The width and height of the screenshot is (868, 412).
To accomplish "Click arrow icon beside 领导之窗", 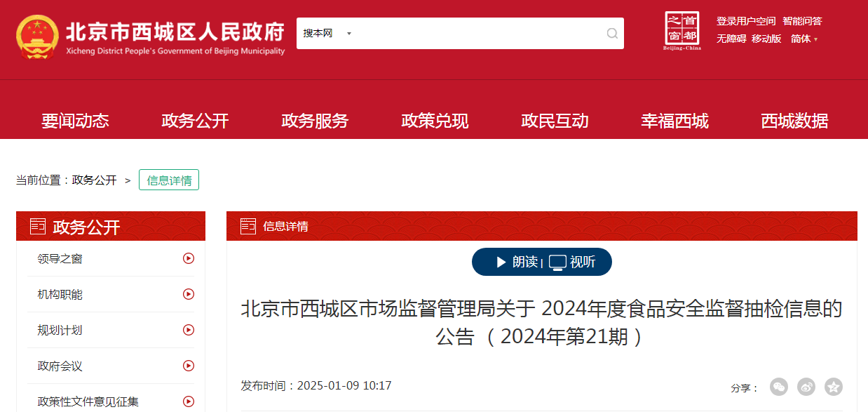I will click(x=189, y=258).
